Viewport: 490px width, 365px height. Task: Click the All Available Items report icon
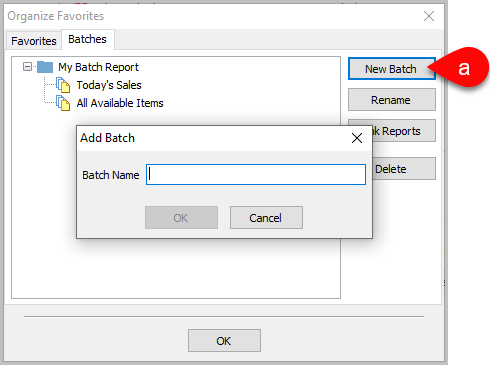63,103
